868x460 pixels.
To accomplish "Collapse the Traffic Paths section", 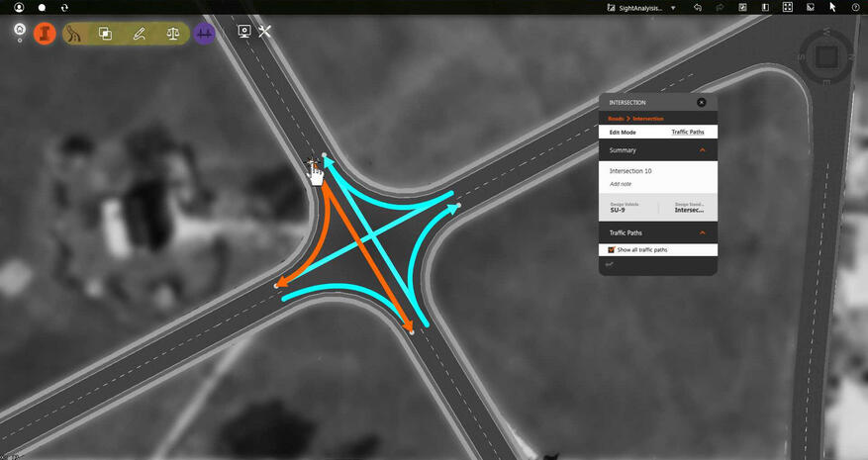I will (703, 232).
